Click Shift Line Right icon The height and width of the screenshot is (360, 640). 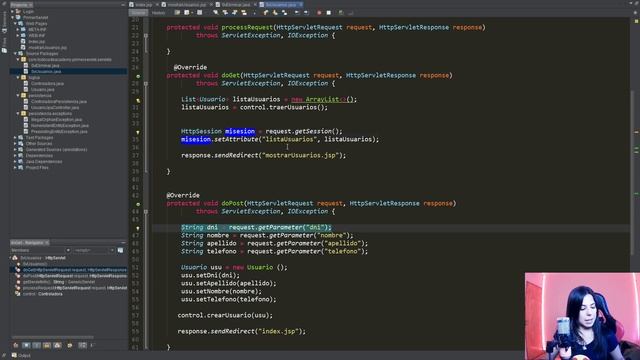click(306, 13)
